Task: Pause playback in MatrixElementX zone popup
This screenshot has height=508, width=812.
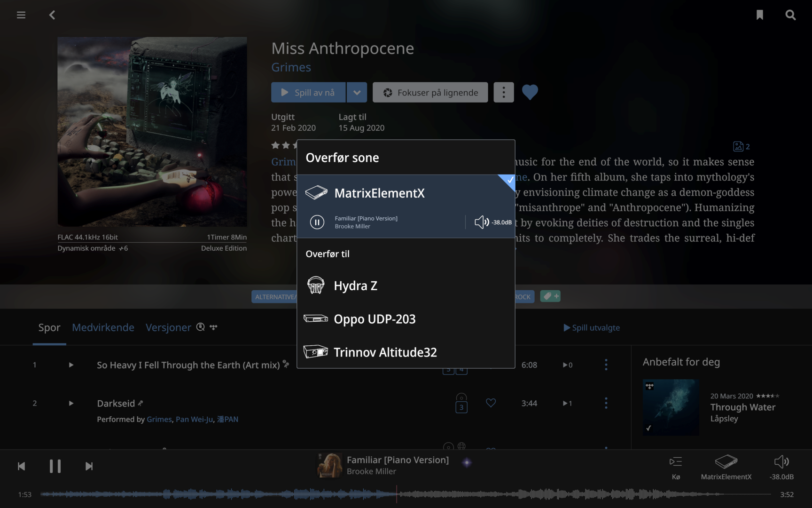Action: point(317,222)
